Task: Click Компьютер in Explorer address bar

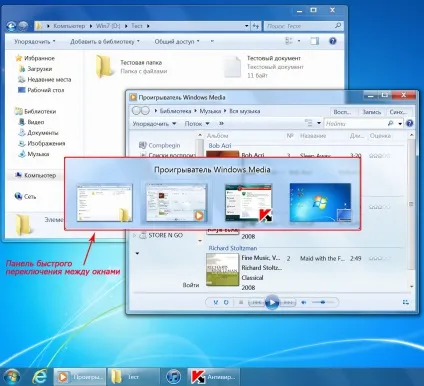Action: tap(69, 26)
